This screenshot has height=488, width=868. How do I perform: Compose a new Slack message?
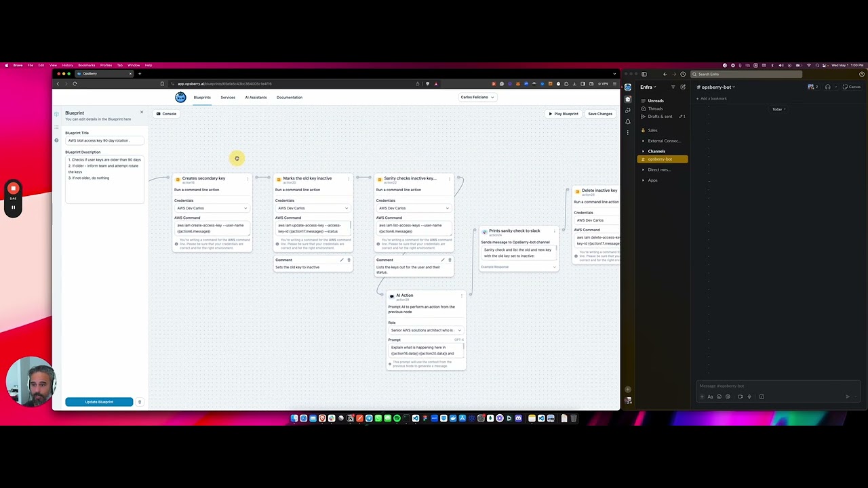click(x=683, y=87)
